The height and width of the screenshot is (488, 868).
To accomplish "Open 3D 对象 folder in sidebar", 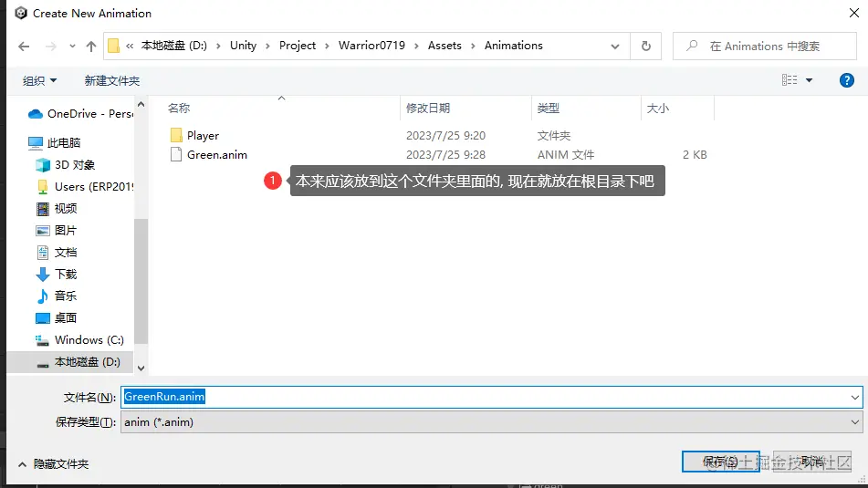I will [x=66, y=165].
